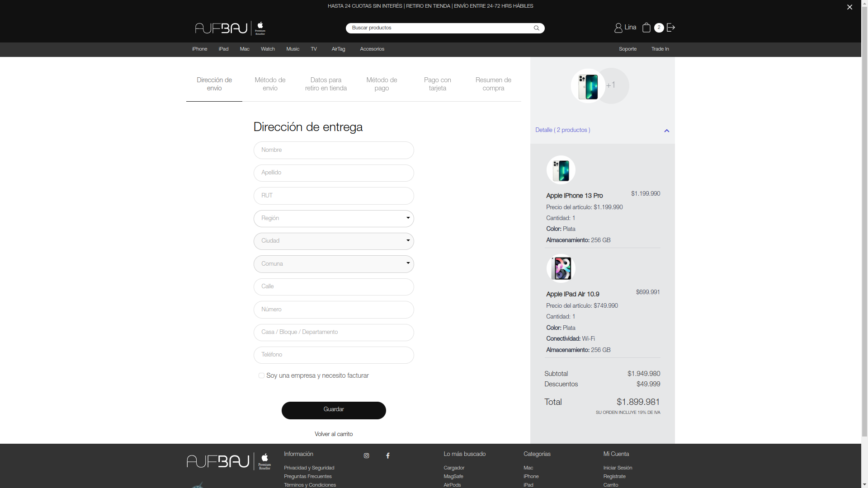
Task: Click the logout arrow icon
Action: click(x=671, y=28)
